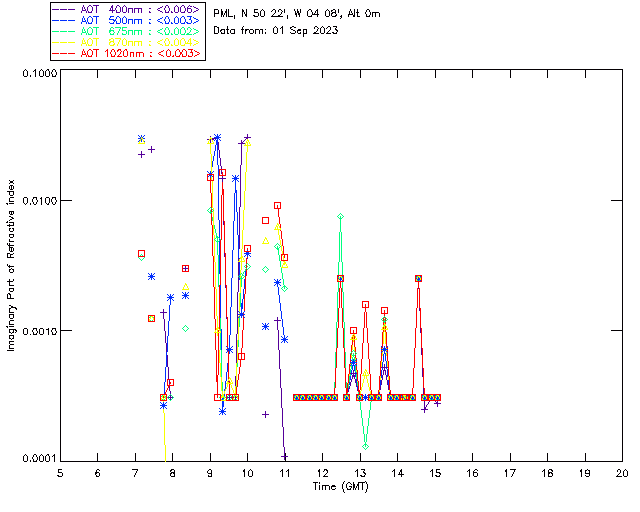This screenshot has height=512, width=640.
Task: Click the x-axis tick label 16
Action: point(472,473)
